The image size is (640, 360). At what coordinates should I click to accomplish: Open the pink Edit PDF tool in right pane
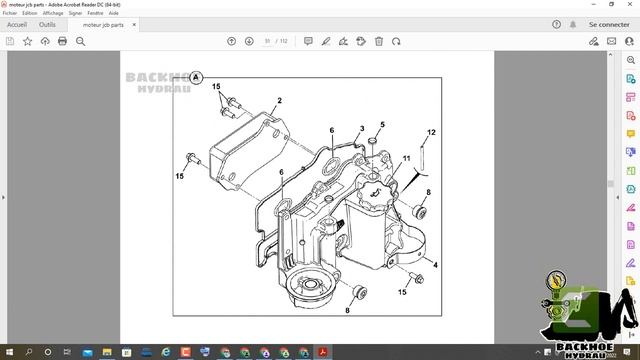point(631,97)
